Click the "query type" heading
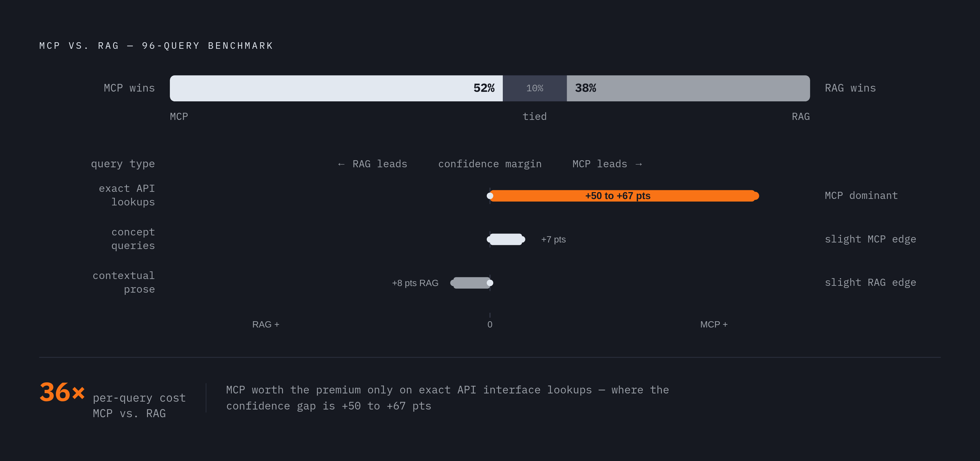The width and height of the screenshot is (980, 461). click(123, 164)
